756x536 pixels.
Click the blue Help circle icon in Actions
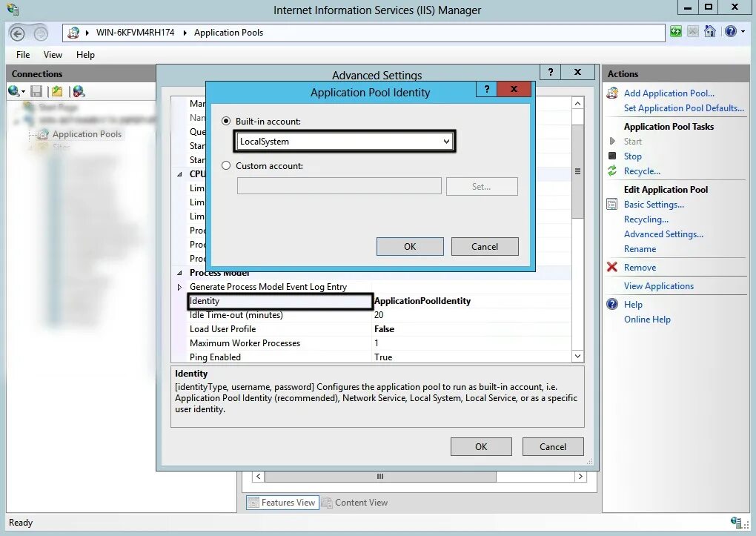pyautogui.click(x=612, y=304)
